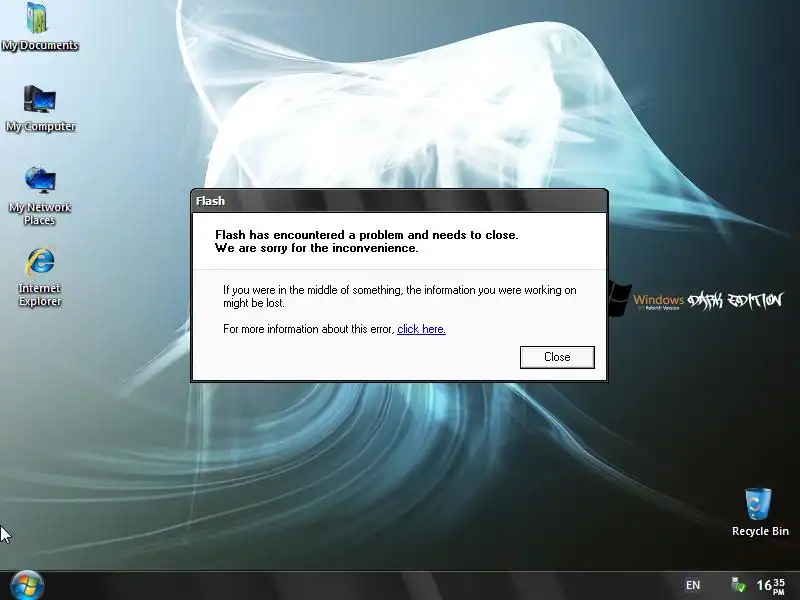Click the Flash dialog title bar
800x600 pixels.
[x=399, y=201]
